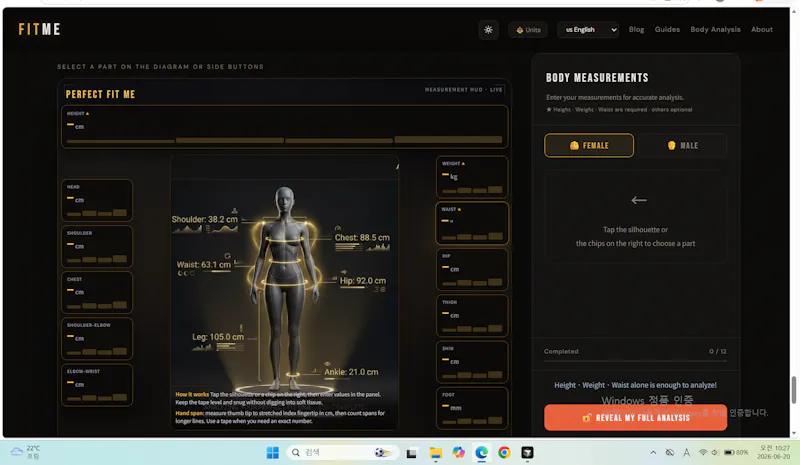The width and height of the screenshot is (800, 465).
Task: Open the Guides menu item
Action: 667,30
